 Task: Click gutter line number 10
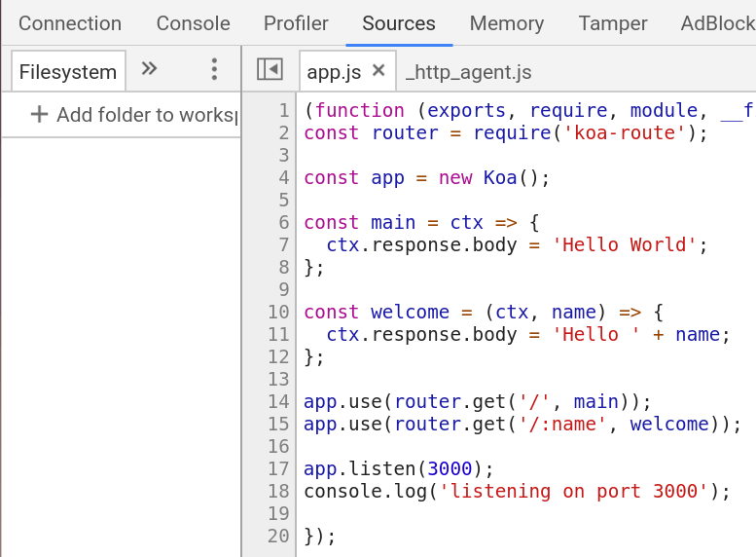tap(278, 312)
